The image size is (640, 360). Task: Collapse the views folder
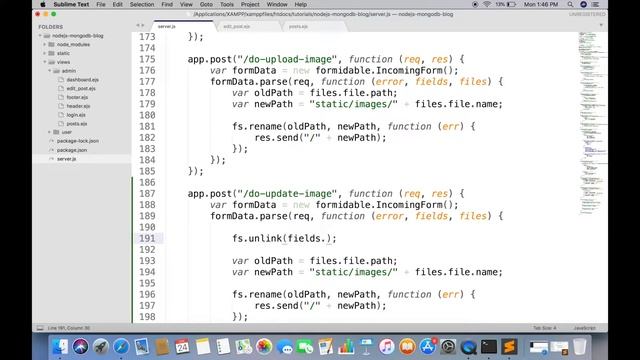pyautogui.click(x=45, y=62)
